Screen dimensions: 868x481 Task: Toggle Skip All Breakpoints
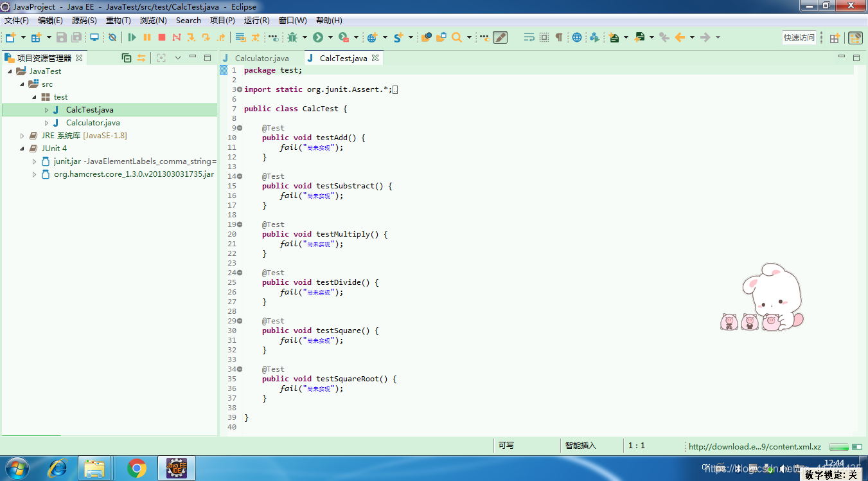pos(112,37)
